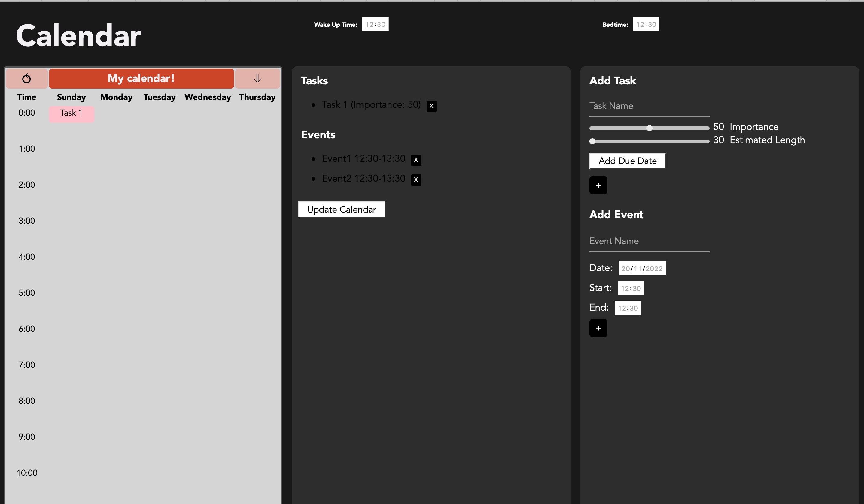Open the Bedtime time field

(x=646, y=24)
